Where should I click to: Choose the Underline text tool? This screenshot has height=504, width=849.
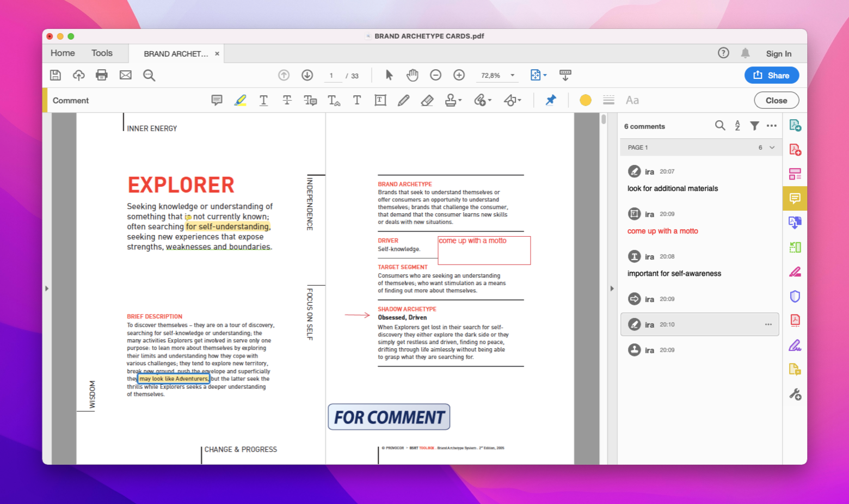pyautogui.click(x=263, y=100)
